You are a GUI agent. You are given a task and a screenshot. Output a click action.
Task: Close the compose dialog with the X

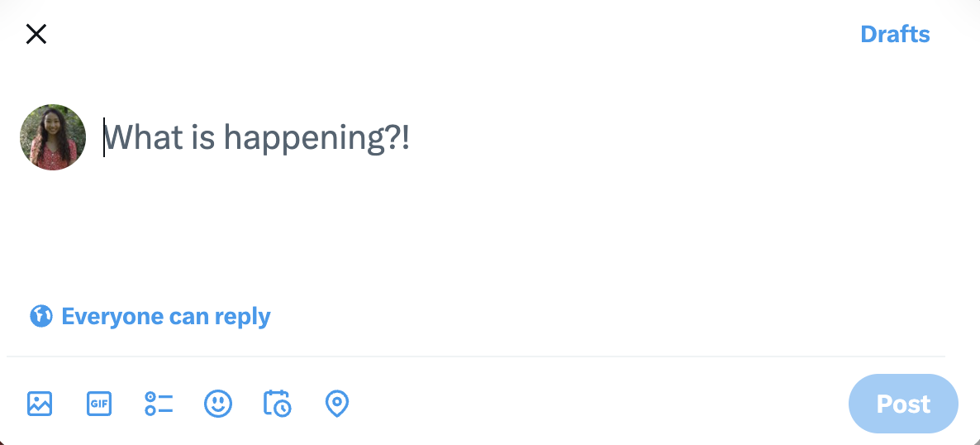click(36, 34)
